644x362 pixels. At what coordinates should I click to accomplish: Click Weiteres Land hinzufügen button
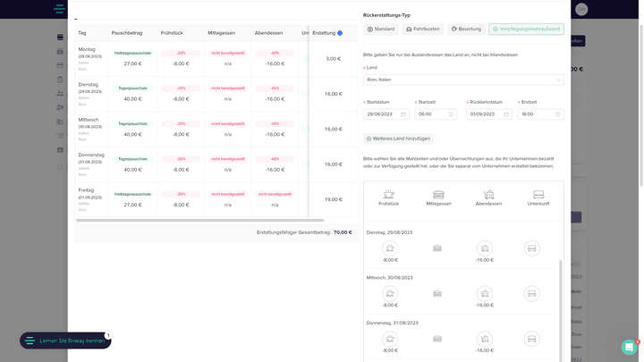coord(399,139)
